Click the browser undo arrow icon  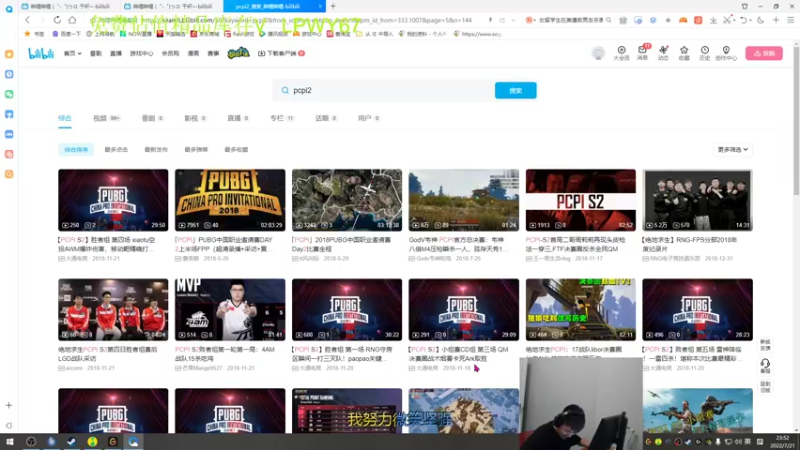pos(744,20)
